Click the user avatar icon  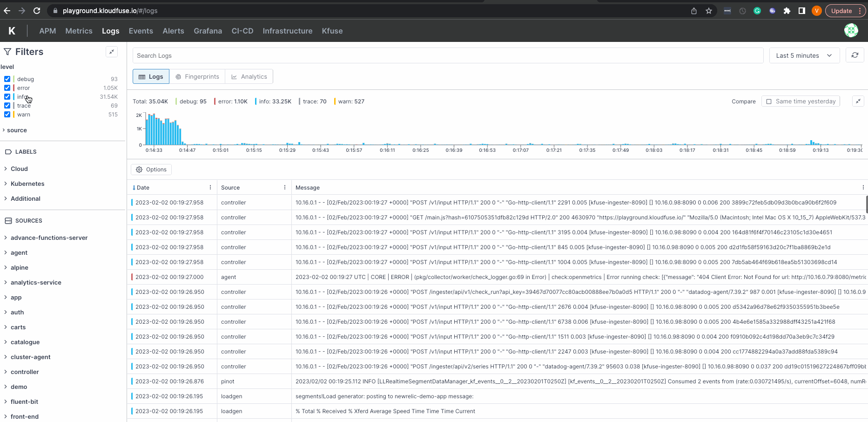pyautogui.click(x=851, y=30)
